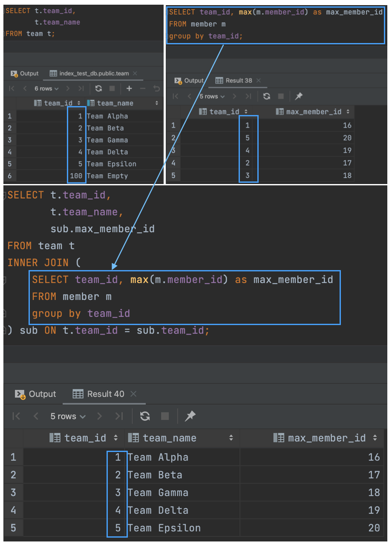This screenshot has height=547, width=392.
Task: Go to first page in Result 38 toolbar
Action: click(x=176, y=96)
